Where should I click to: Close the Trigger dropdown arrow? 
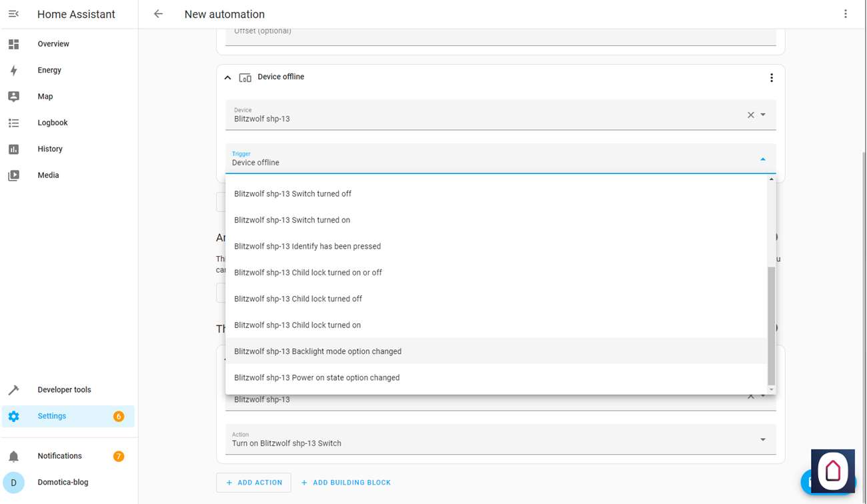[762, 159]
